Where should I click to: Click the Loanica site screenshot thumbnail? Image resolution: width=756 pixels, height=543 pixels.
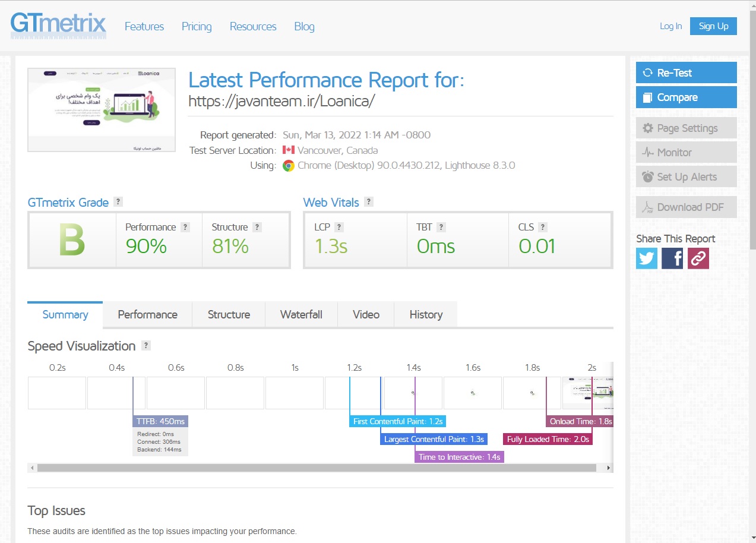pos(102,110)
